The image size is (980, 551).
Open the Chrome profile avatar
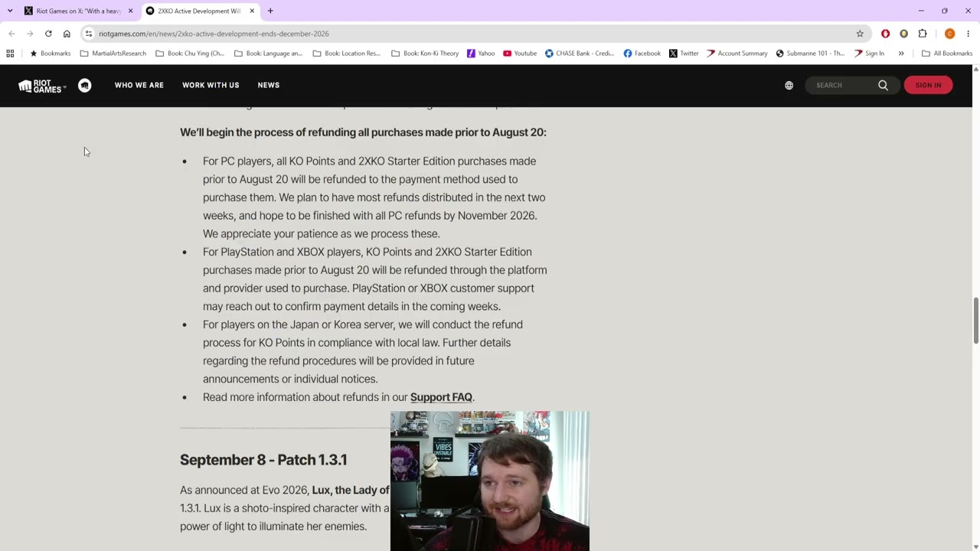pyautogui.click(x=949, y=34)
